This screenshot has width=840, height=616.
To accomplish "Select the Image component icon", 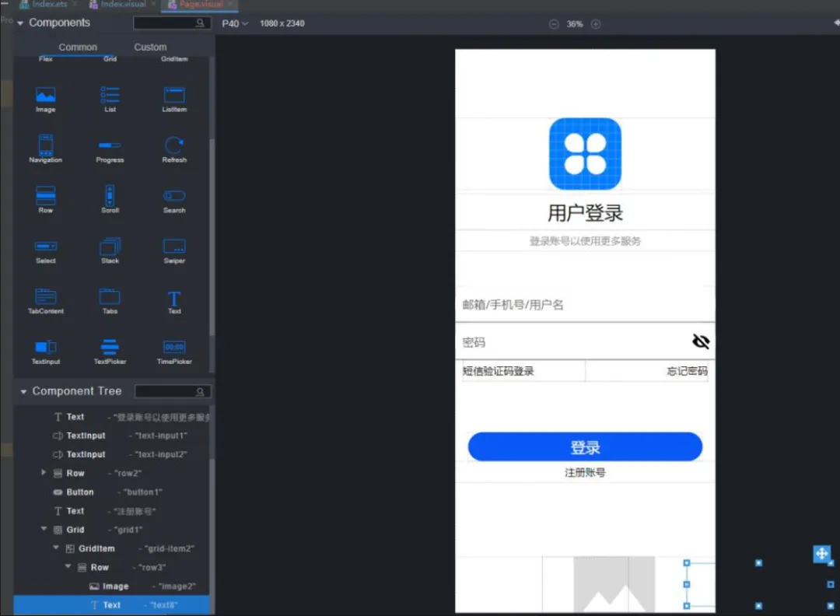I will pyautogui.click(x=46, y=96).
